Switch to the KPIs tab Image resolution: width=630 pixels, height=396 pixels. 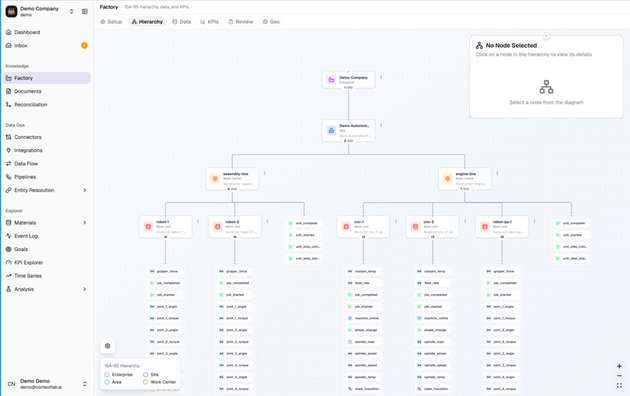point(210,22)
